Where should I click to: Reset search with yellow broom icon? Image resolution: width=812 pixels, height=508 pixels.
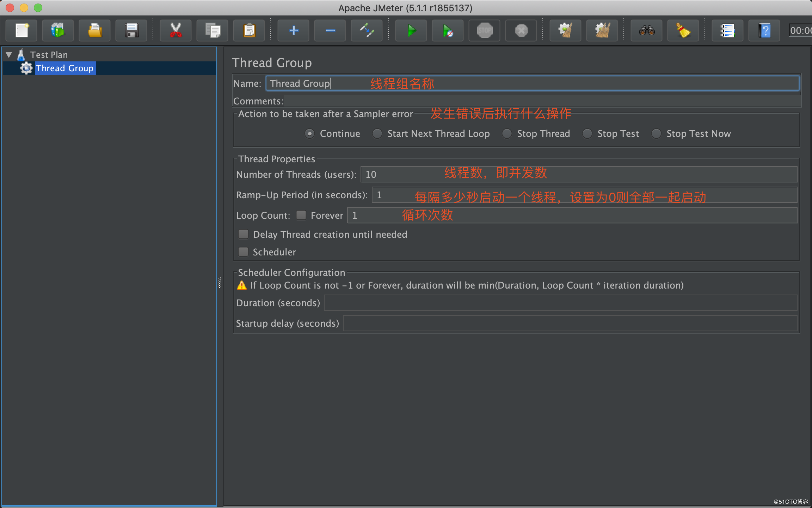[x=683, y=31]
